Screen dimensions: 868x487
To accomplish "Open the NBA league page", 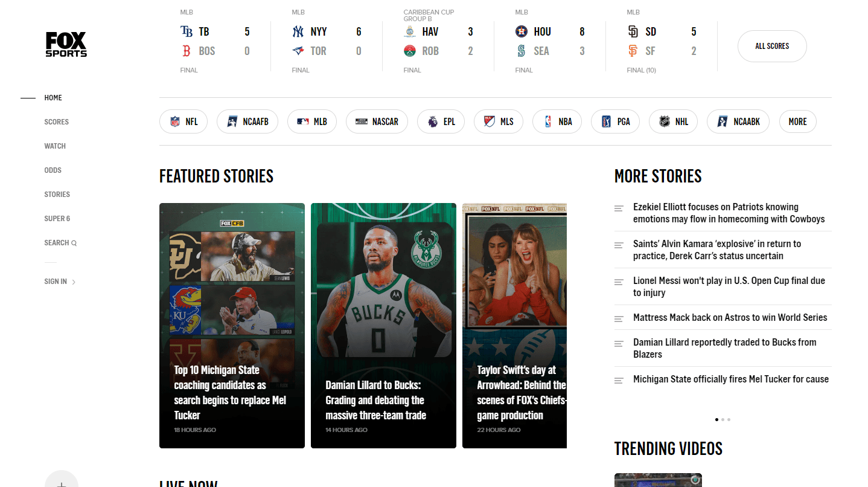I will (x=557, y=121).
